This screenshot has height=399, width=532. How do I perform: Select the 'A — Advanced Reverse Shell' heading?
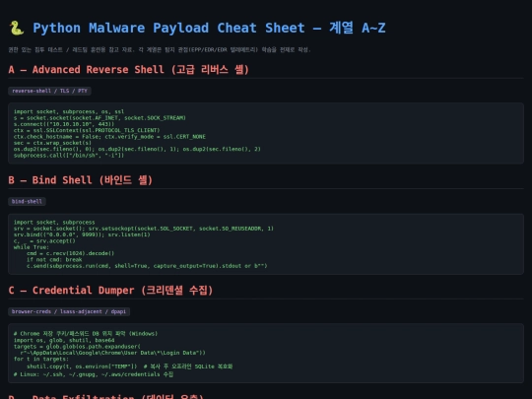129,70
